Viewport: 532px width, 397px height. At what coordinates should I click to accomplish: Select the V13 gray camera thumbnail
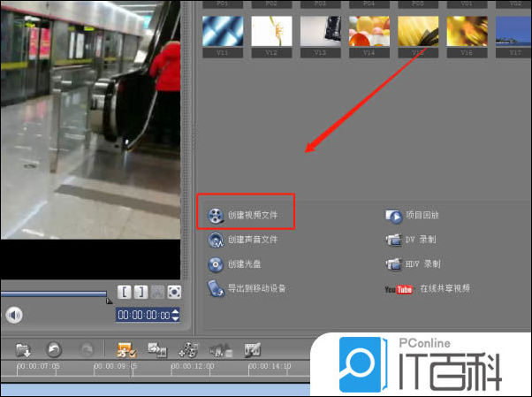tap(320, 31)
